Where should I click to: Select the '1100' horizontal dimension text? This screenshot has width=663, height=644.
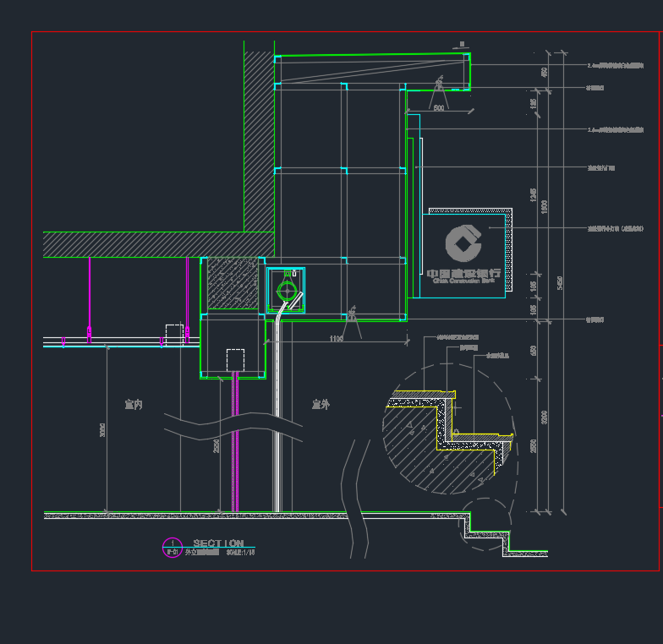pyautogui.click(x=337, y=338)
